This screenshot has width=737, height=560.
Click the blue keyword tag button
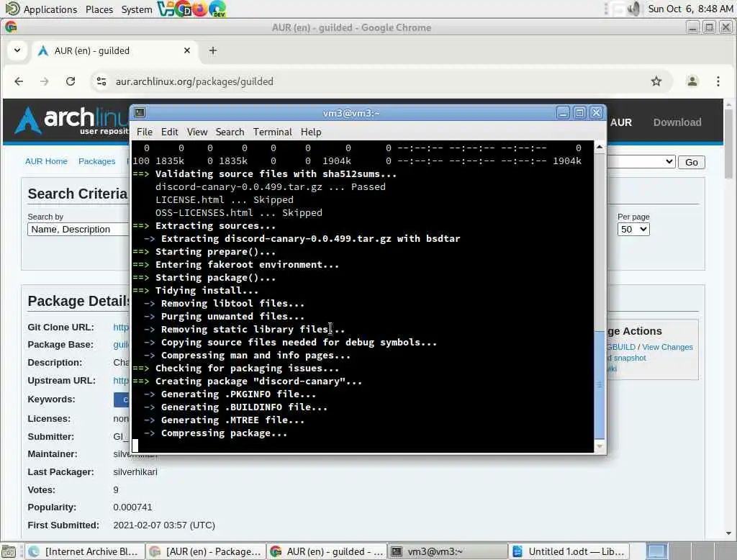pyautogui.click(x=122, y=399)
